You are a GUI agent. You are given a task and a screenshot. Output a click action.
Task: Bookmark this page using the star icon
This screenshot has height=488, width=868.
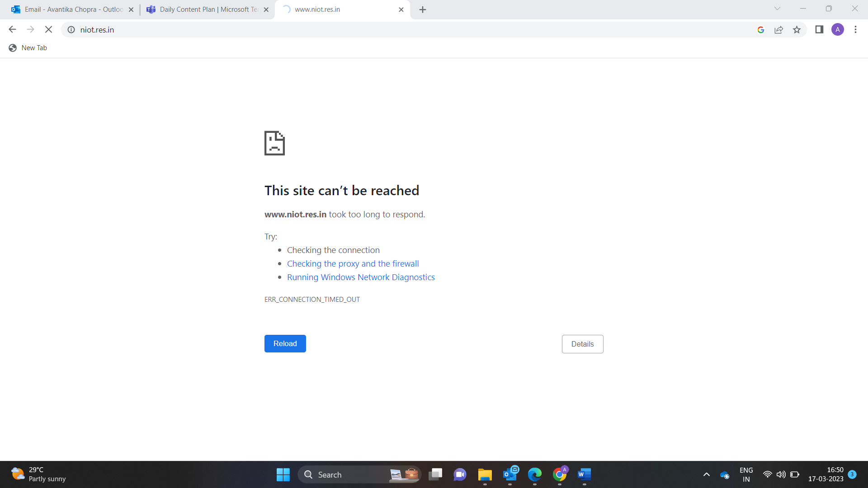[797, 29]
